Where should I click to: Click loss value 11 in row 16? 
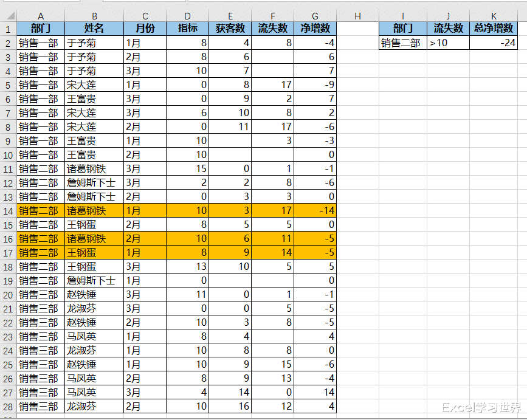(x=272, y=238)
